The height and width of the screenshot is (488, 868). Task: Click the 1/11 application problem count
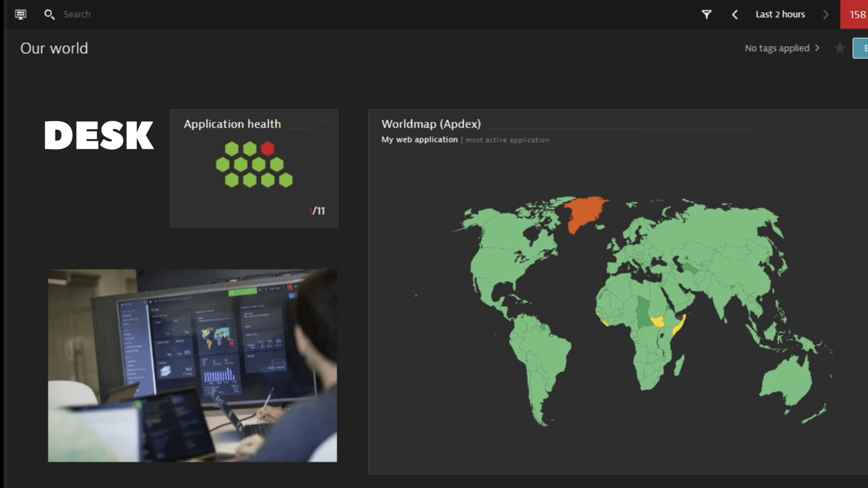(317, 211)
